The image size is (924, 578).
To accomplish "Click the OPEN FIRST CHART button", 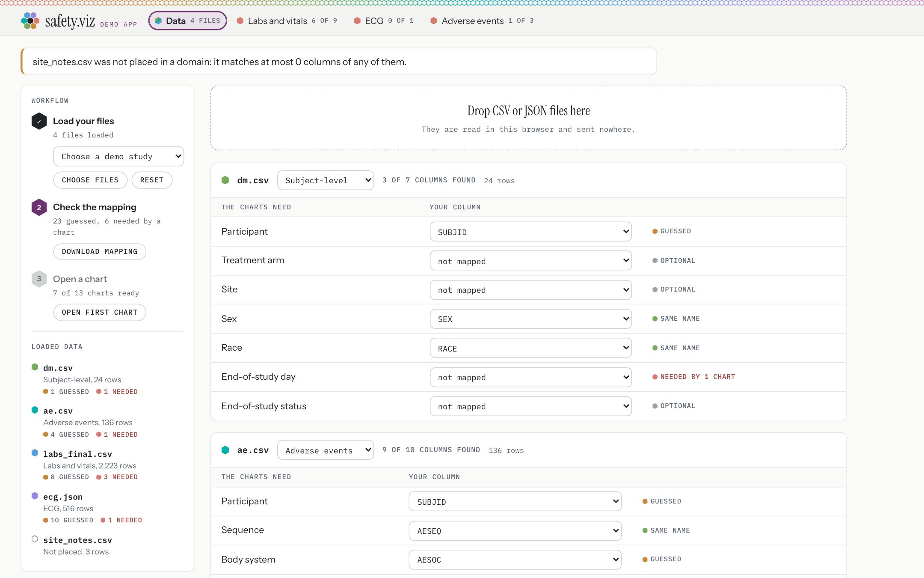I will [x=100, y=312].
